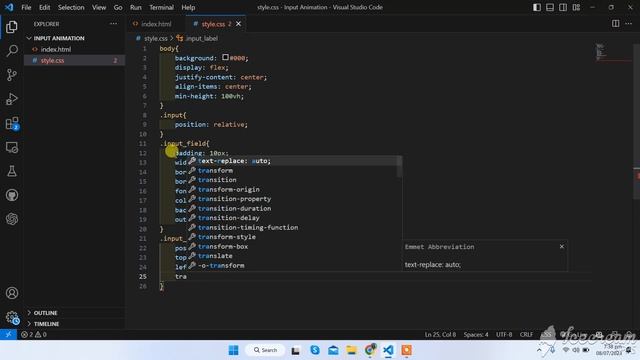Switch to the index.html tab
640x360 pixels.
pyautogui.click(x=156, y=24)
